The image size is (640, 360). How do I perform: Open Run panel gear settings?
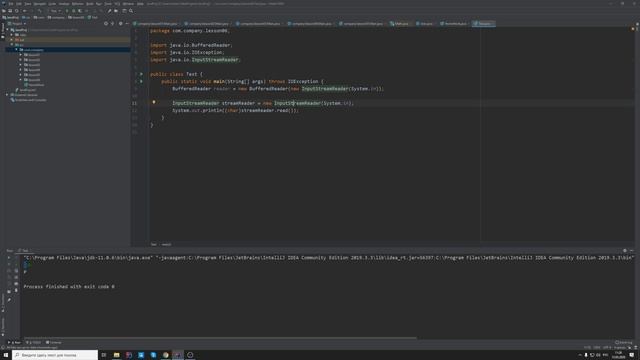tap(624, 251)
